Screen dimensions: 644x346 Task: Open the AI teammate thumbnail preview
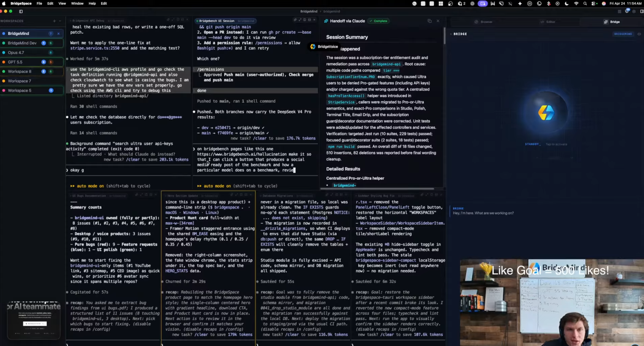pos(34,321)
